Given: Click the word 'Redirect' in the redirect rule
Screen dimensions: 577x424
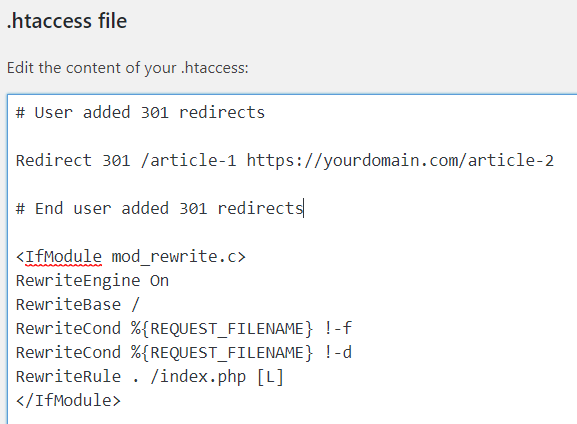Looking at the screenshot, I should coord(54,160).
